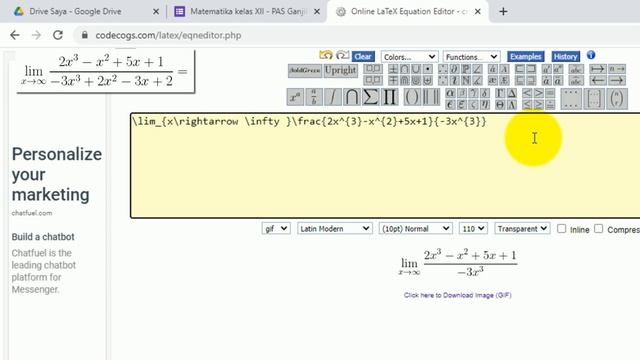Image resolution: width=640 pixels, height=360 pixels.
Task: Select the Online LaTeX Equation Editor tab
Action: coord(409,11)
